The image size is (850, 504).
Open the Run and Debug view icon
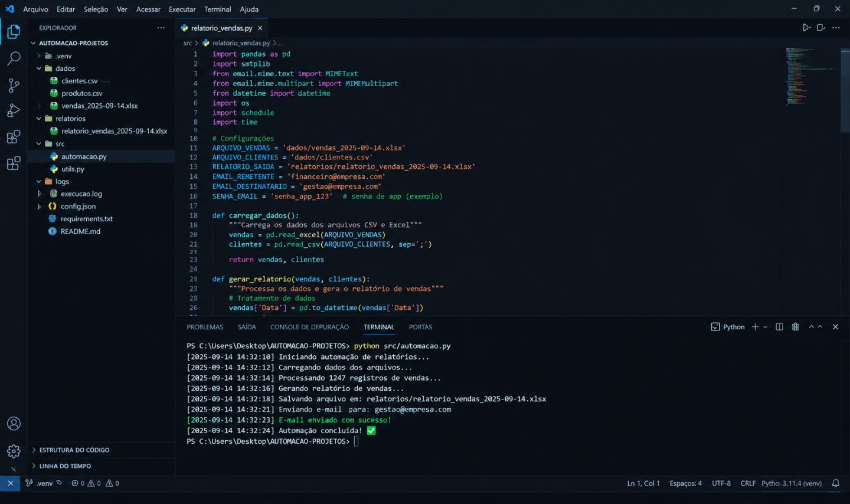[13, 110]
